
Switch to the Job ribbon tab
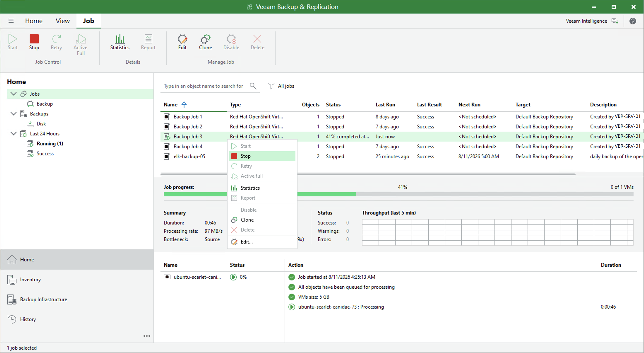[x=89, y=21]
